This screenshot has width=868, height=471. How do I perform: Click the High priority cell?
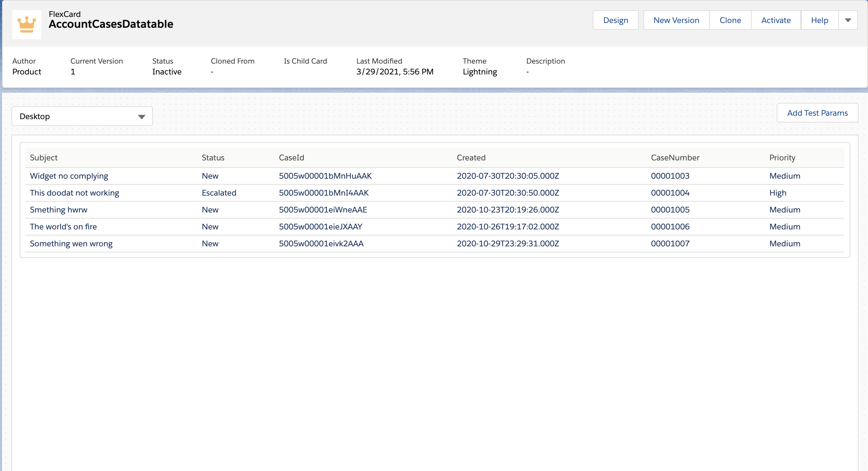click(x=778, y=193)
